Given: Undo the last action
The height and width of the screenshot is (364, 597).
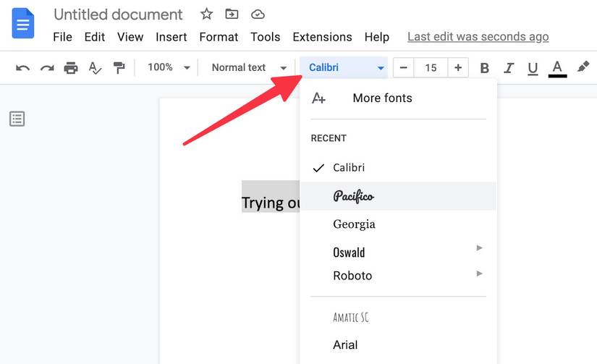Looking at the screenshot, I should [x=22, y=68].
